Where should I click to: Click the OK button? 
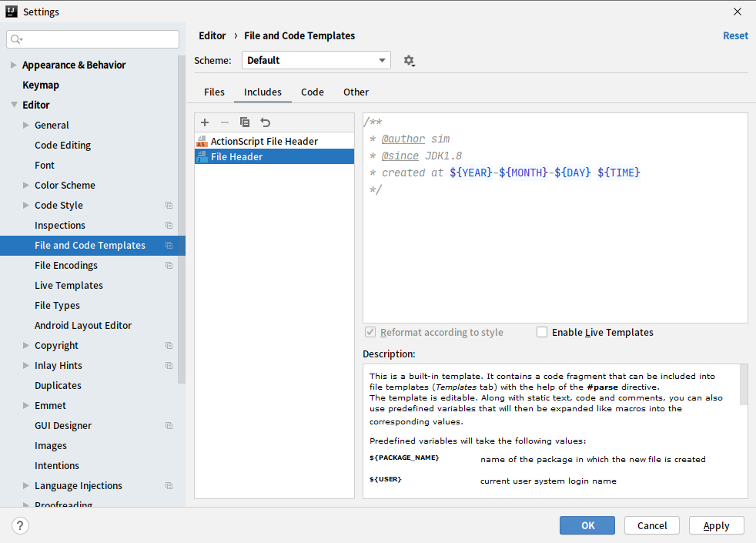tap(587, 525)
